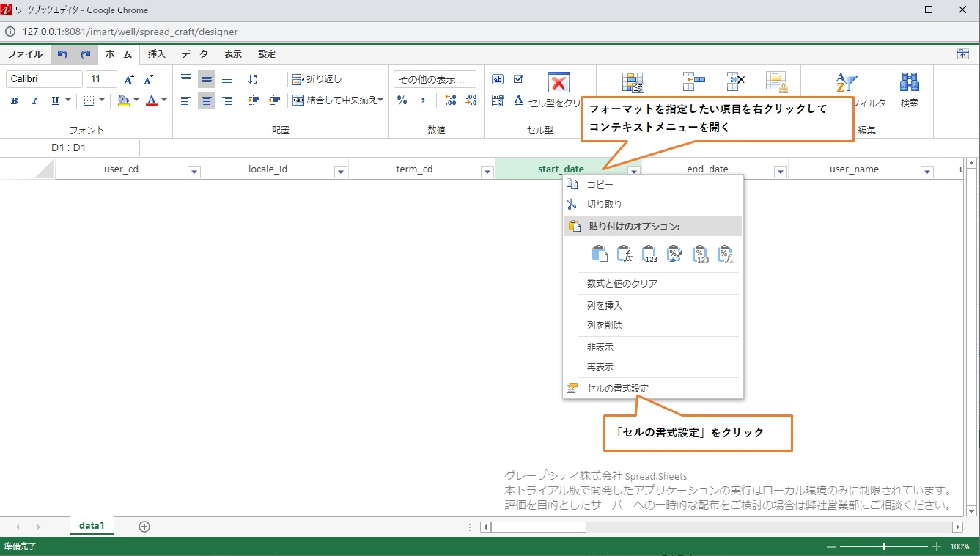
Task: Open the user_cd column filter dropdown
Action: coord(194,172)
